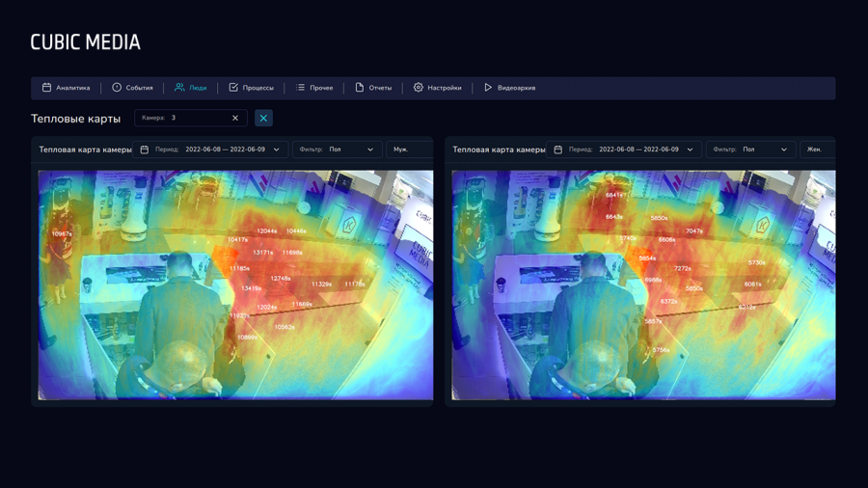
Task: Click the Процессы checkmark icon
Action: (233, 88)
